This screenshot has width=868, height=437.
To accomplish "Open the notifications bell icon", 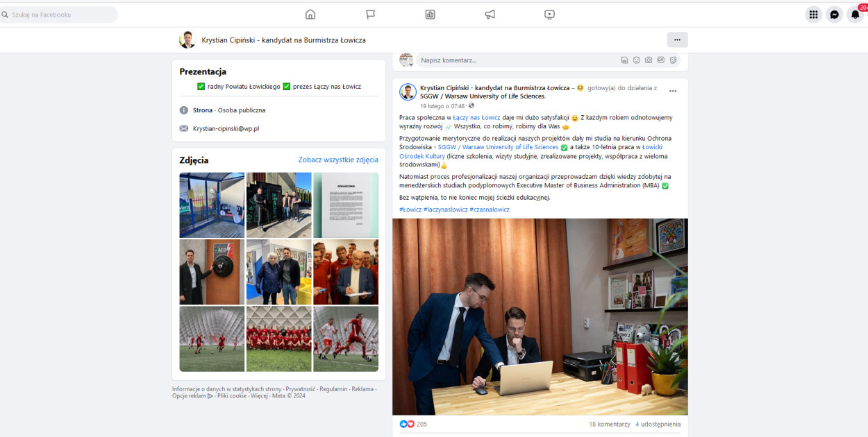I will point(855,15).
